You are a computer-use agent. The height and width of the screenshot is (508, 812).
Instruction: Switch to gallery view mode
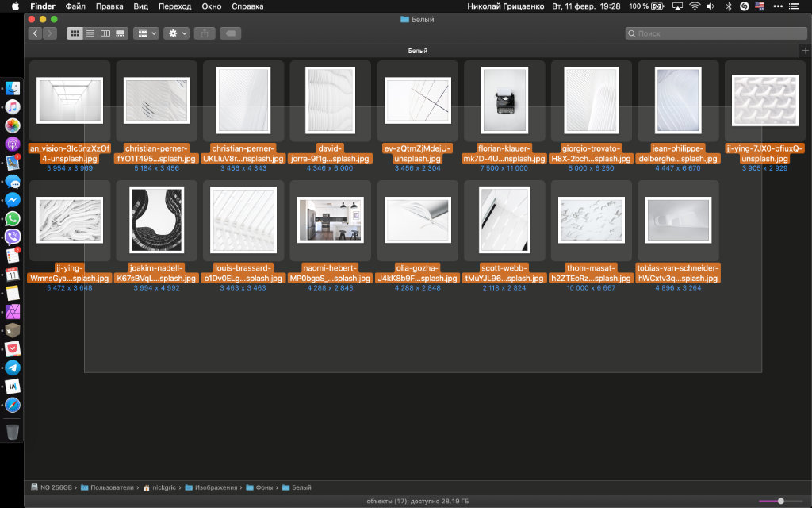121,33
